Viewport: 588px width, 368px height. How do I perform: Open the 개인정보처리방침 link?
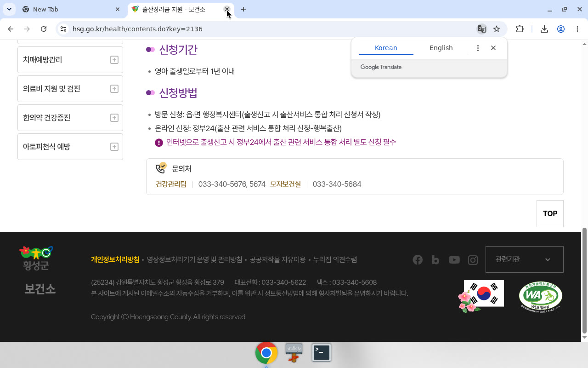(x=115, y=259)
